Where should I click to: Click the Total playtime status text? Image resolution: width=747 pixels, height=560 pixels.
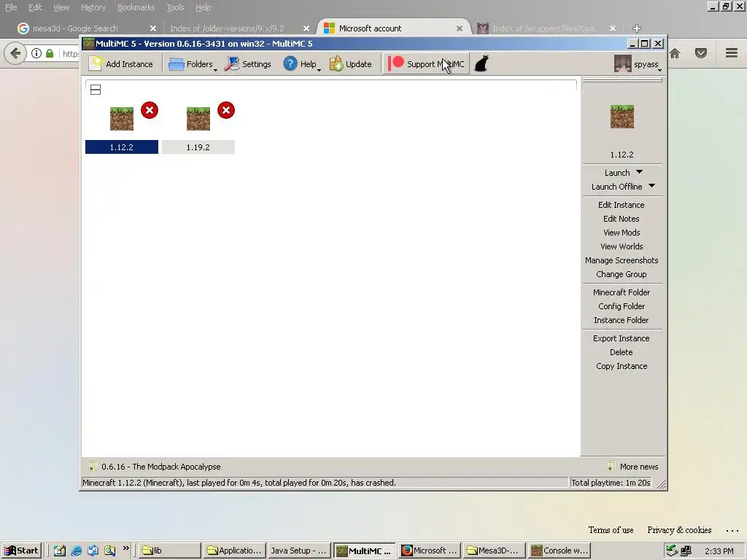[x=611, y=483]
